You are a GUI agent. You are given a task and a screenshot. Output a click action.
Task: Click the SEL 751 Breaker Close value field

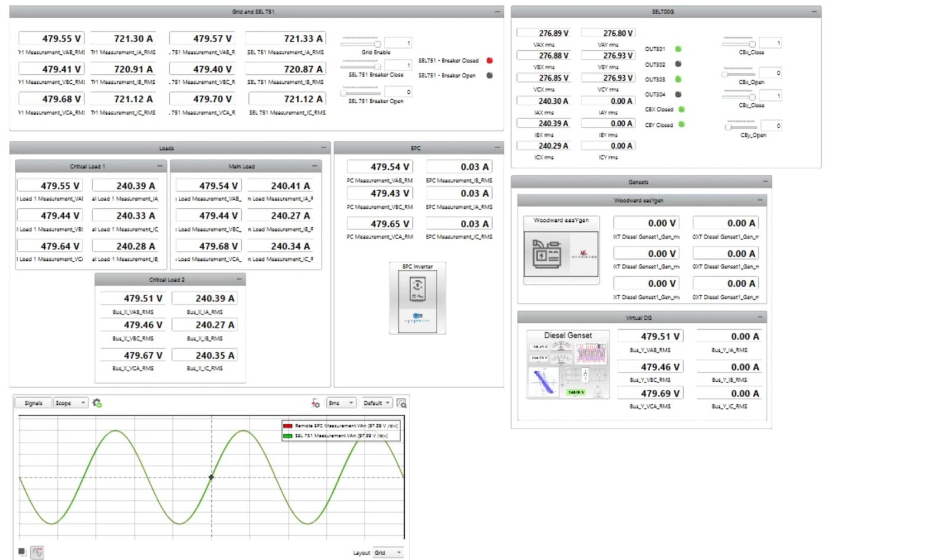[x=398, y=66]
